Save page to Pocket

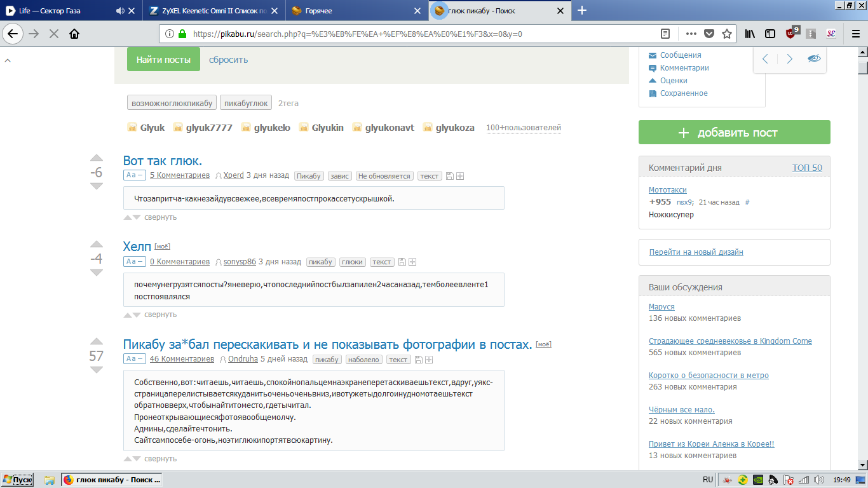(x=709, y=34)
